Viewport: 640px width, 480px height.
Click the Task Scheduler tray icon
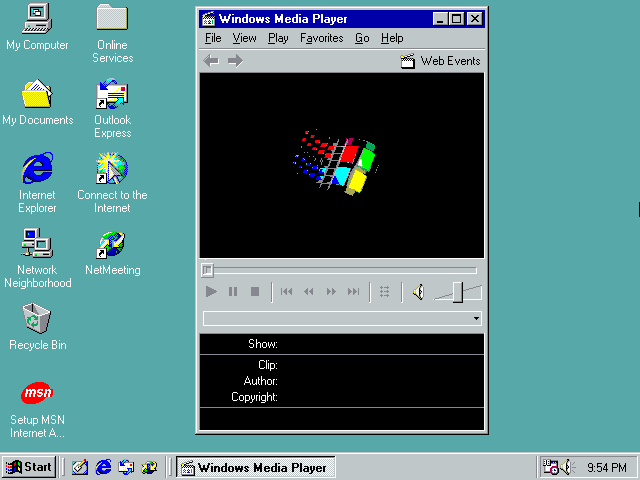click(x=550, y=467)
